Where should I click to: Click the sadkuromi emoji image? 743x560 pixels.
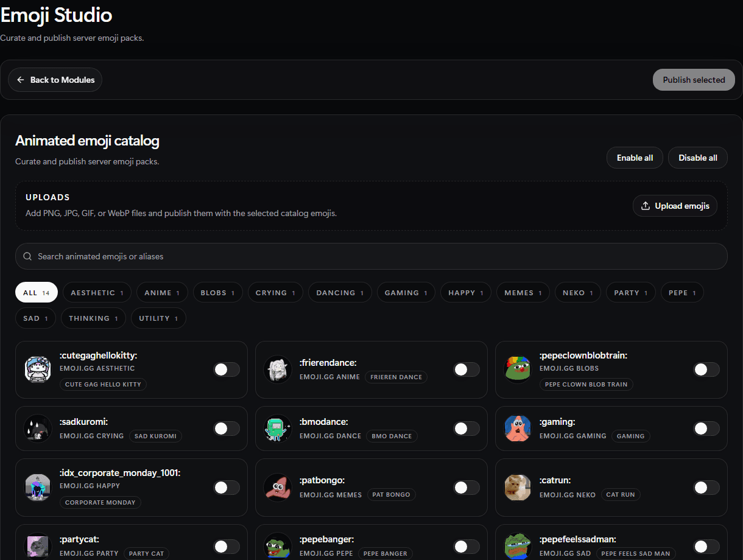38,429
